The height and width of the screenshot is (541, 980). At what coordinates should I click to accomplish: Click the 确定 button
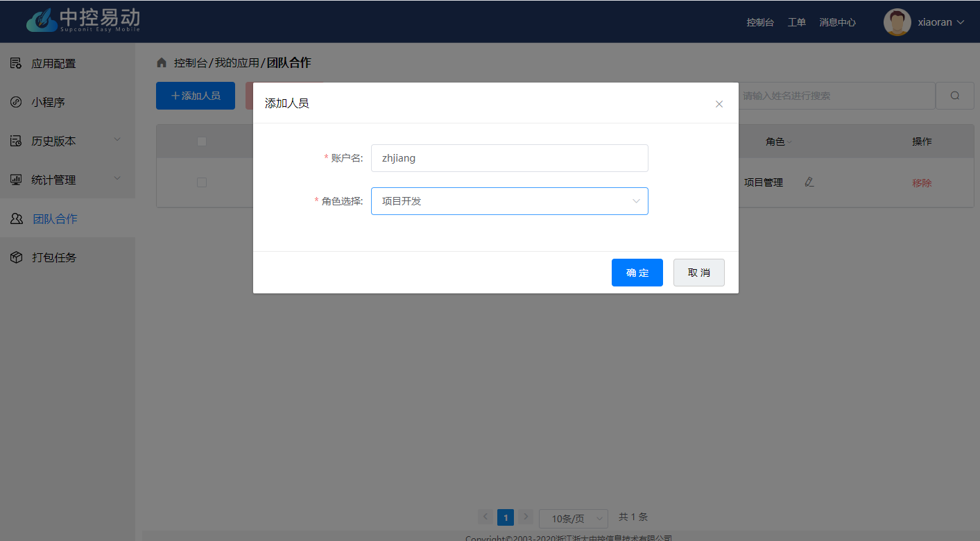coord(637,273)
